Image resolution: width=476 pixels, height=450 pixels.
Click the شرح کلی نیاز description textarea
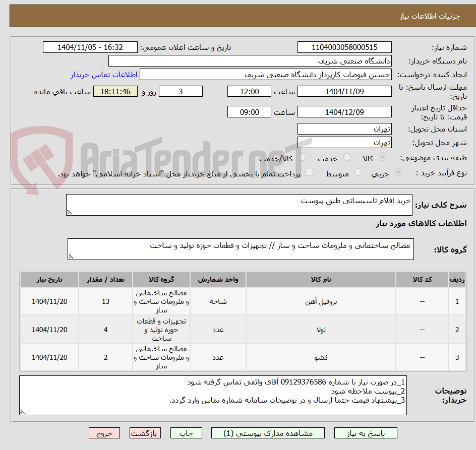239,205
